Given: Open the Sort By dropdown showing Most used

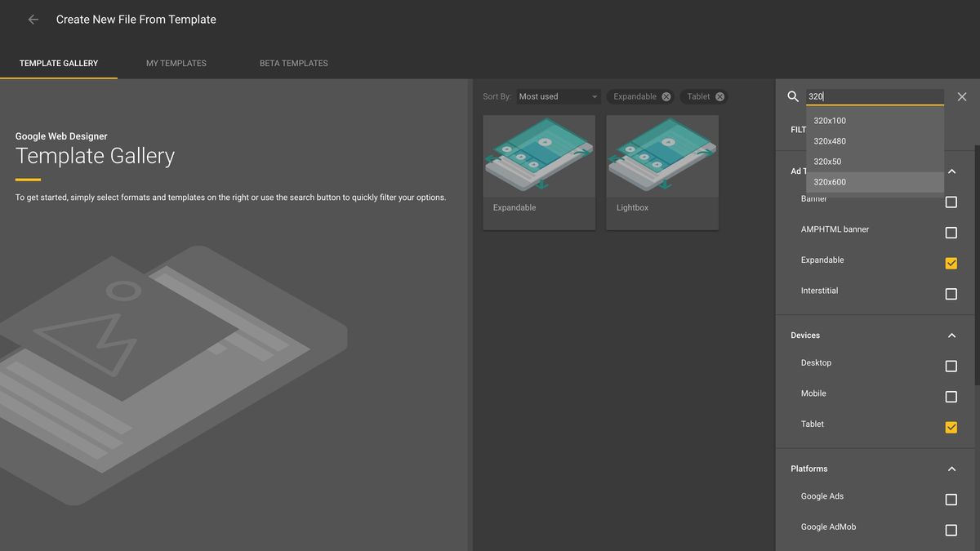Looking at the screenshot, I should tap(558, 96).
